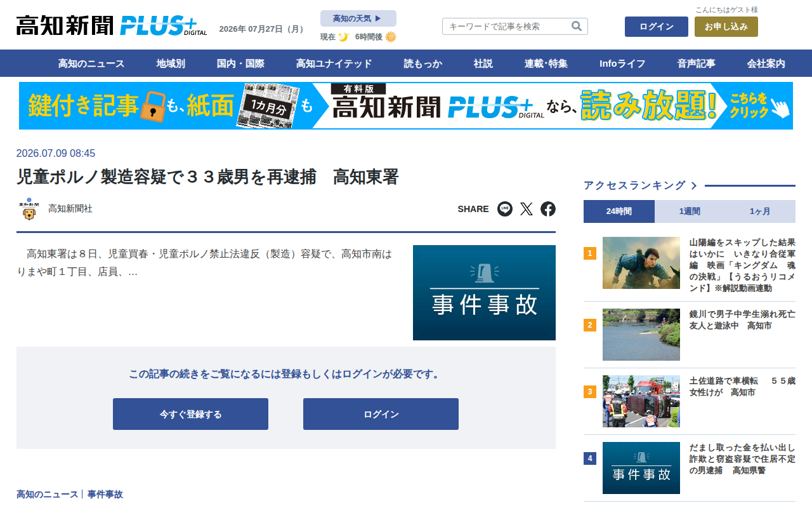Switch ranking to 1週間 tab
Screen dimensions: 812x508
click(x=690, y=211)
